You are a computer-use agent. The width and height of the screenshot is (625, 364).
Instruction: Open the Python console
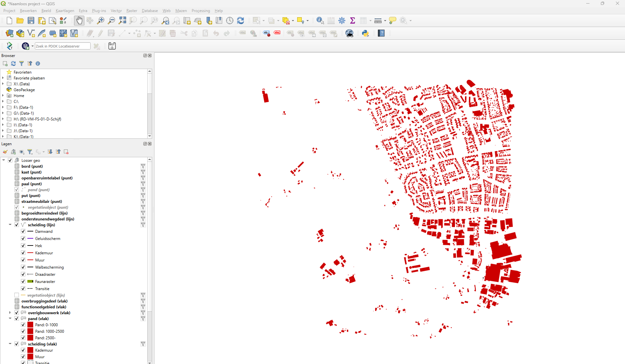coord(365,33)
